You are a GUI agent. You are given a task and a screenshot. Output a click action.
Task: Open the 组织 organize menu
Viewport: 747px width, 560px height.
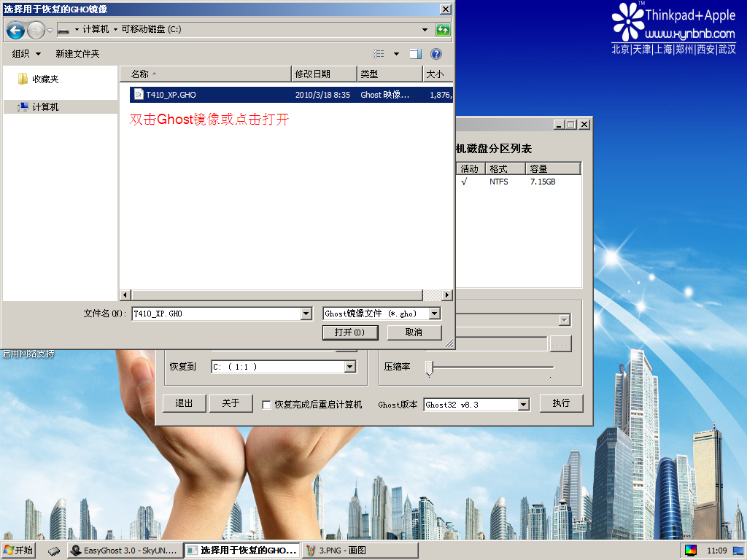pyautogui.click(x=26, y=54)
